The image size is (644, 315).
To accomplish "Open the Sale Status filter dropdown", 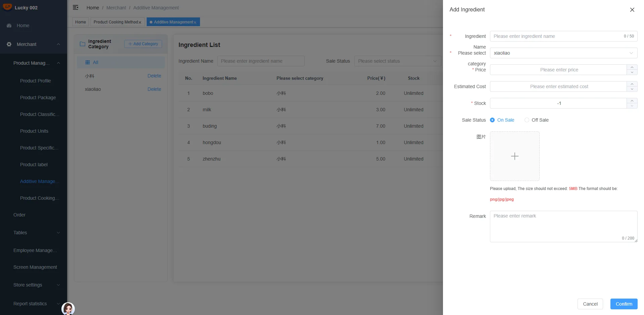I will (x=397, y=61).
